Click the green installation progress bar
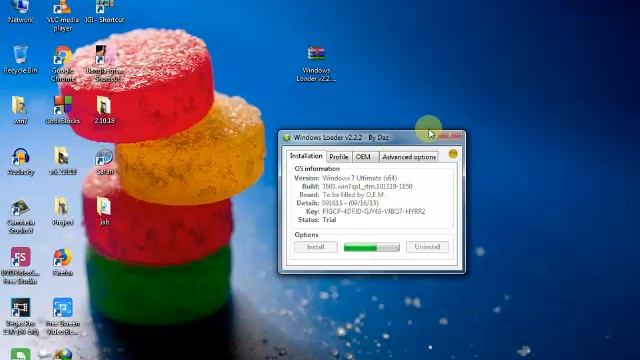 coord(371,247)
